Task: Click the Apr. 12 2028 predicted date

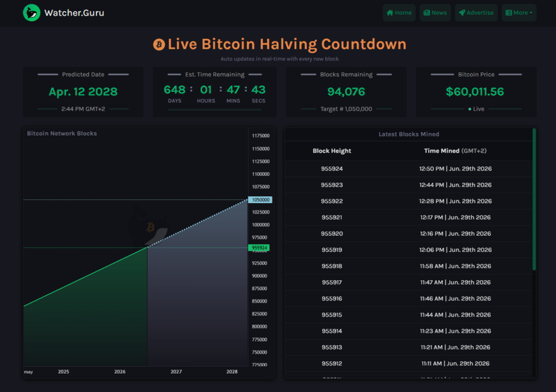Action: (83, 92)
